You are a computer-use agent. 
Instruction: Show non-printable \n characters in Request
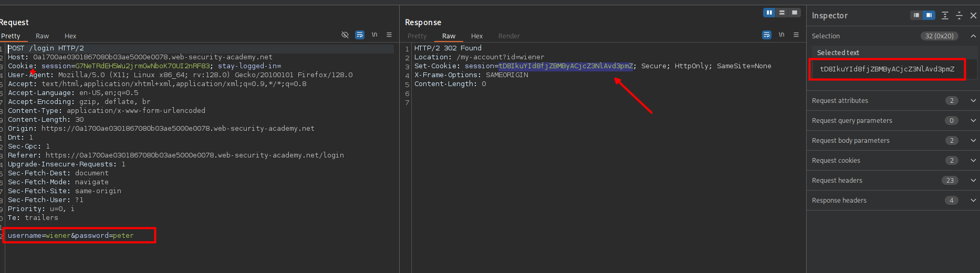click(x=374, y=35)
